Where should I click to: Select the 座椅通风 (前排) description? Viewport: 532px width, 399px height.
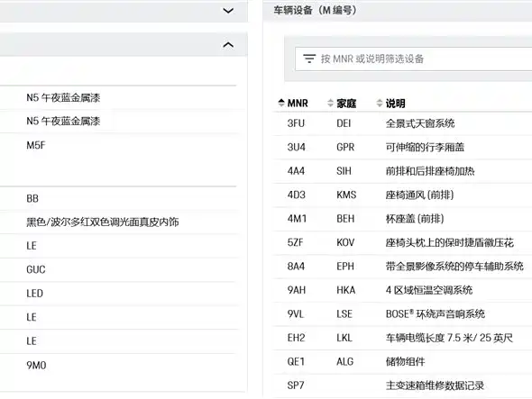pos(419,195)
